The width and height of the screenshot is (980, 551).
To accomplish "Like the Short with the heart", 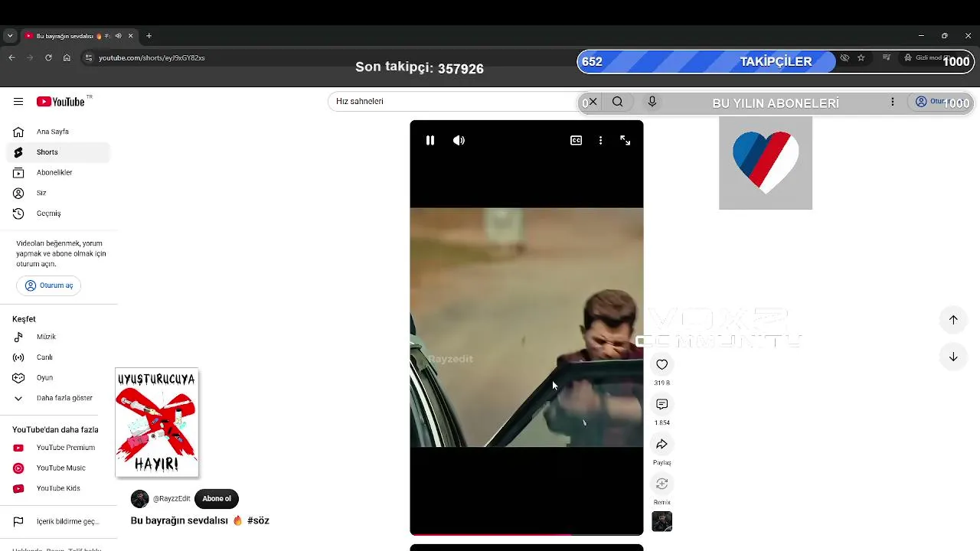I will [662, 365].
